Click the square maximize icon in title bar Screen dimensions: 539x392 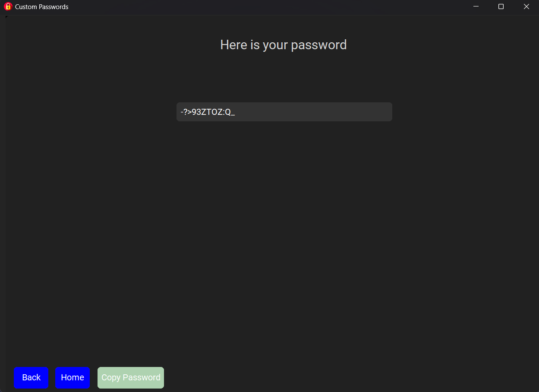point(501,6)
